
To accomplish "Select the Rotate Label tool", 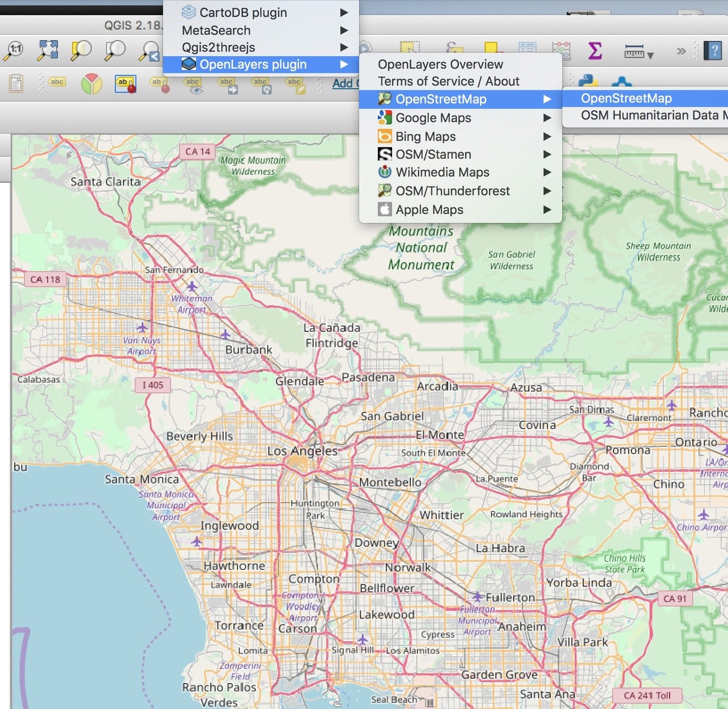I will (262, 85).
